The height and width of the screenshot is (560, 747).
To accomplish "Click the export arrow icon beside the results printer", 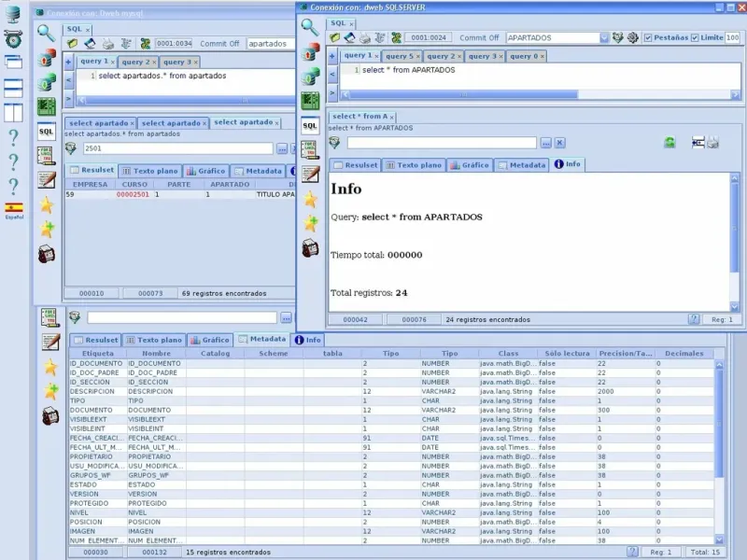I will tap(698, 142).
